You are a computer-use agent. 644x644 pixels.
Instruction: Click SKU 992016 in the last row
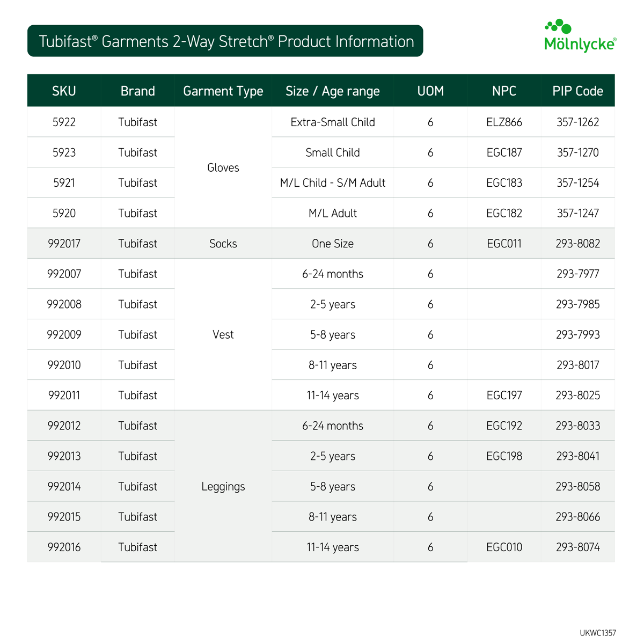pos(64,547)
